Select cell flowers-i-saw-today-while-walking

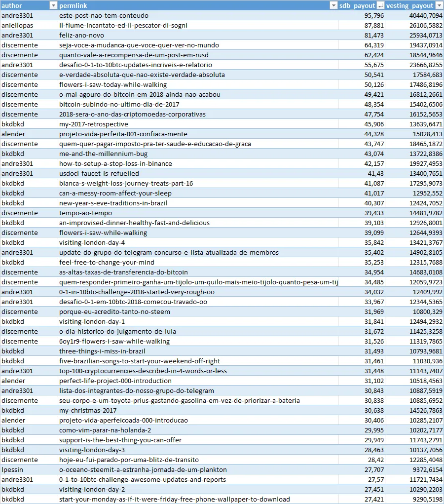(x=198, y=84)
